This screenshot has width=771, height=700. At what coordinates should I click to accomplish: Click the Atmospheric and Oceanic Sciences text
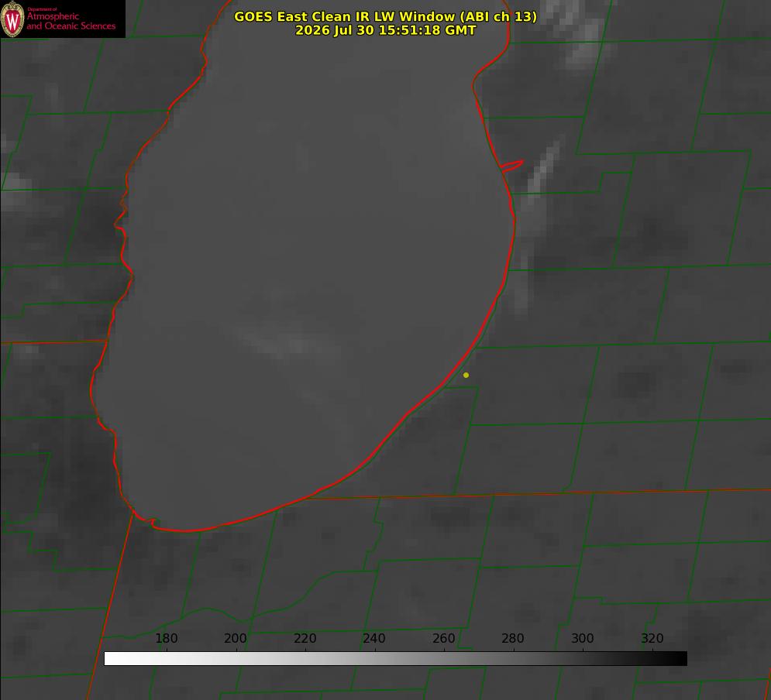click(71, 21)
